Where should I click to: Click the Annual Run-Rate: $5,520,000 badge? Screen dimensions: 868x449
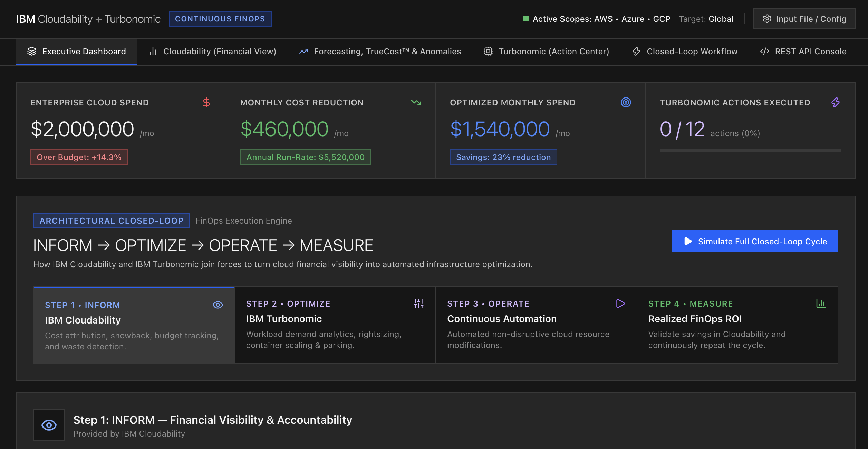[x=306, y=157]
